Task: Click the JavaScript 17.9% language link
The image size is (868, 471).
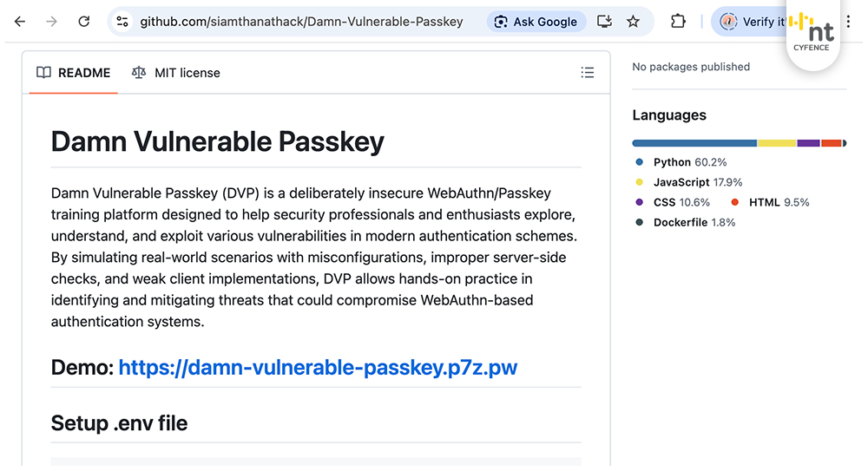Action: (x=697, y=182)
